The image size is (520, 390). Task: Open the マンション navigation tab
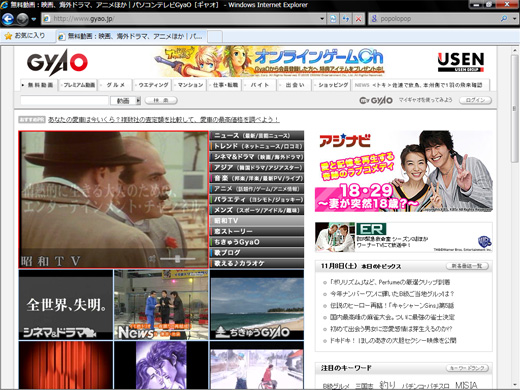click(x=189, y=85)
